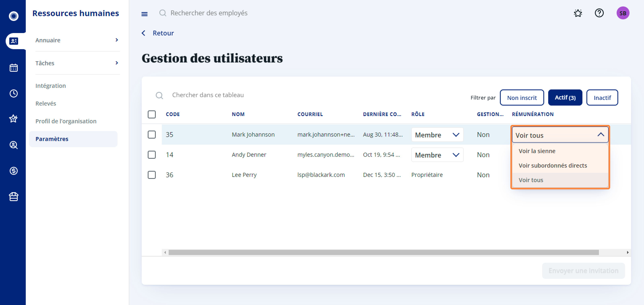Focus the Rechercher des employés field
644x305 pixels.
click(209, 13)
